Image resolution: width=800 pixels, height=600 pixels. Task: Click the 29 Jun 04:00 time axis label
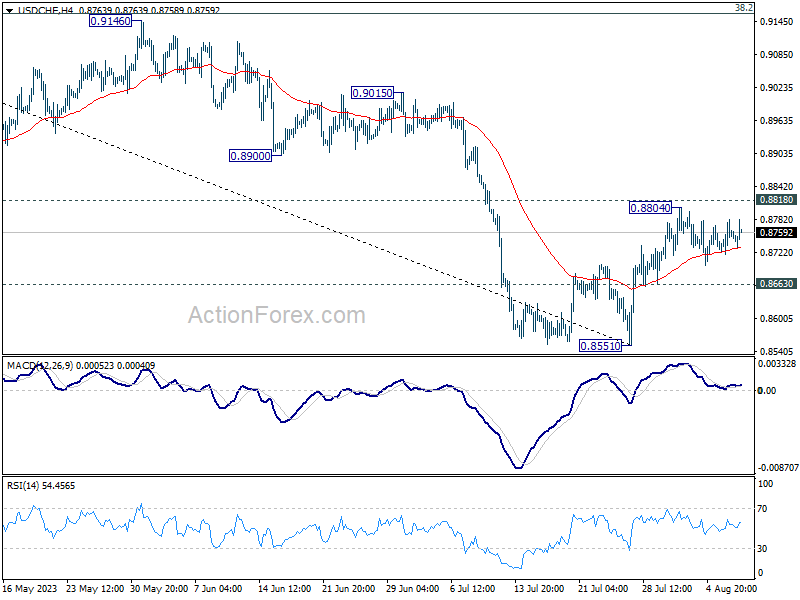click(x=413, y=588)
